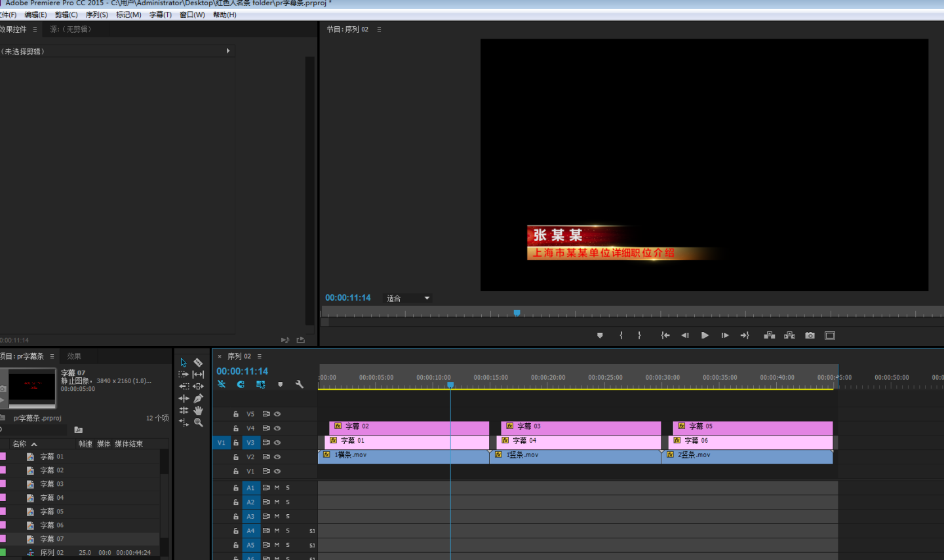
Task: Hide track V2 with eye icon
Action: point(277,457)
